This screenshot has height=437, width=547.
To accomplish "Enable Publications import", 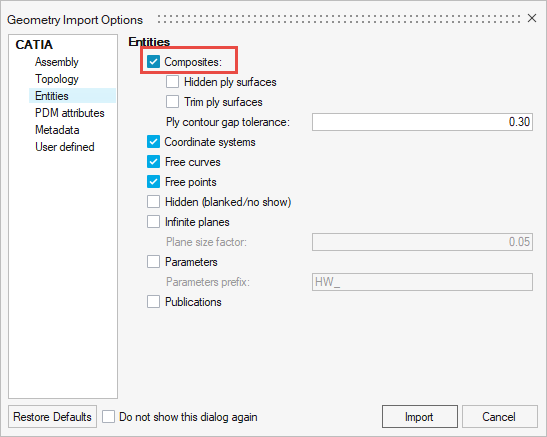I will point(153,302).
